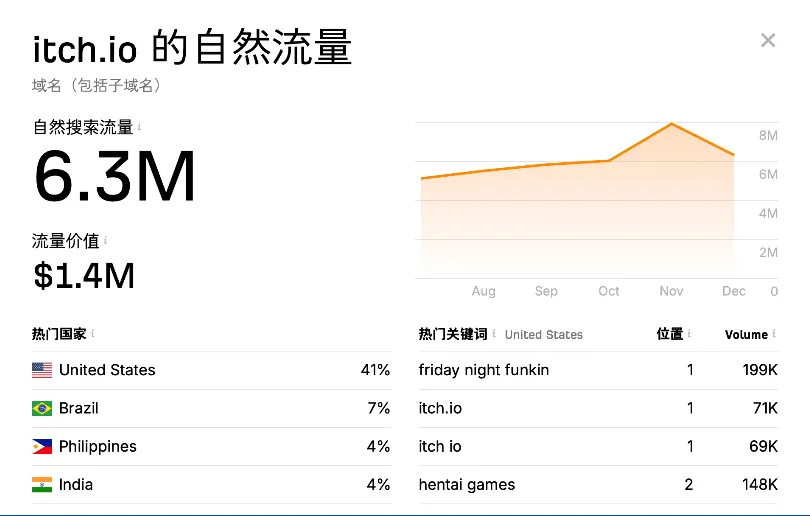Click the Sep label on chart axis

(546, 291)
